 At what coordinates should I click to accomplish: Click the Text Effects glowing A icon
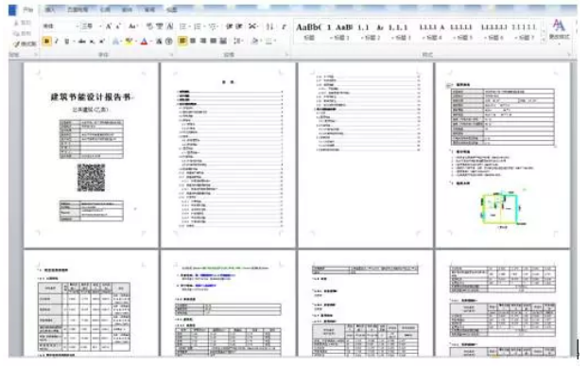(x=116, y=42)
